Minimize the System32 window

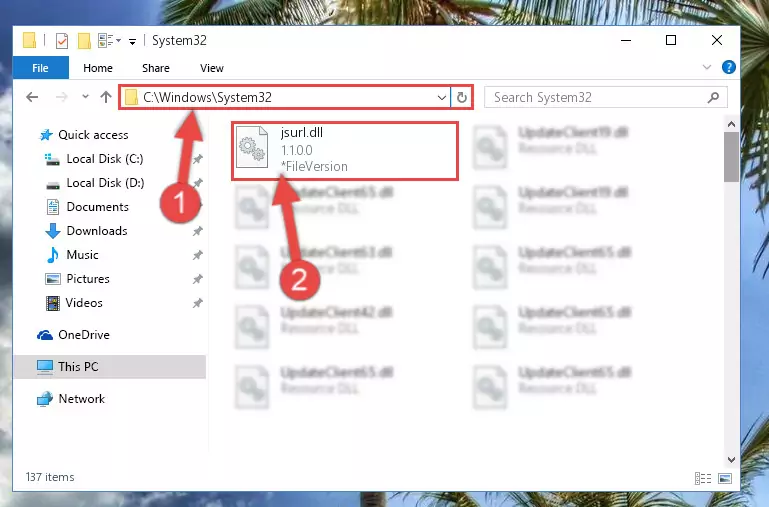[x=626, y=40]
